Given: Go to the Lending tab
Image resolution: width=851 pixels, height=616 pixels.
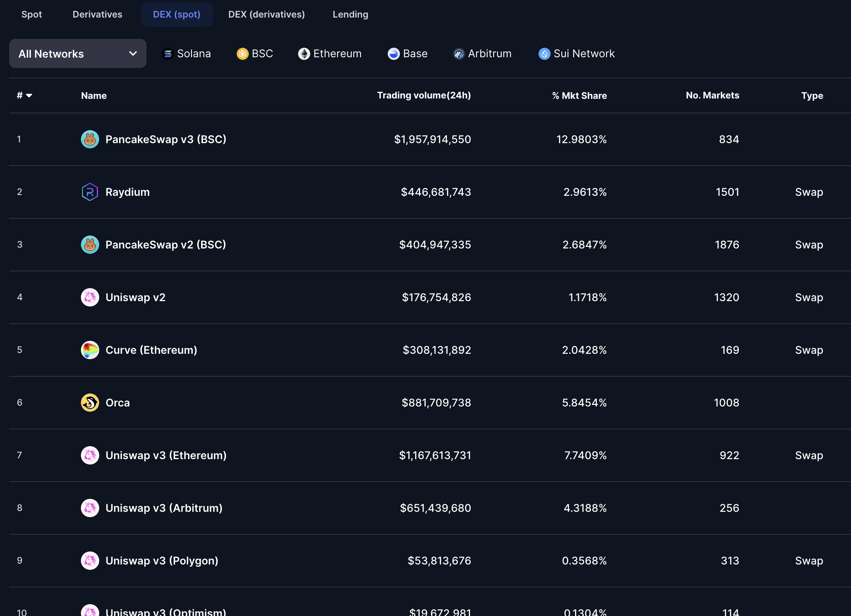Looking at the screenshot, I should pyautogui.click(x=351, y=15).
